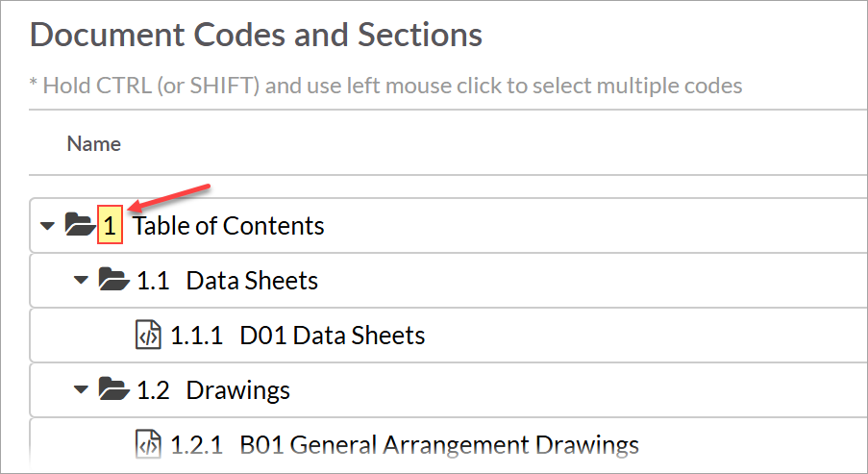Click the Document Codes and Sections heading
This screenshot has width=868, height=474.
pyautogui.click(x=256, y=36)
